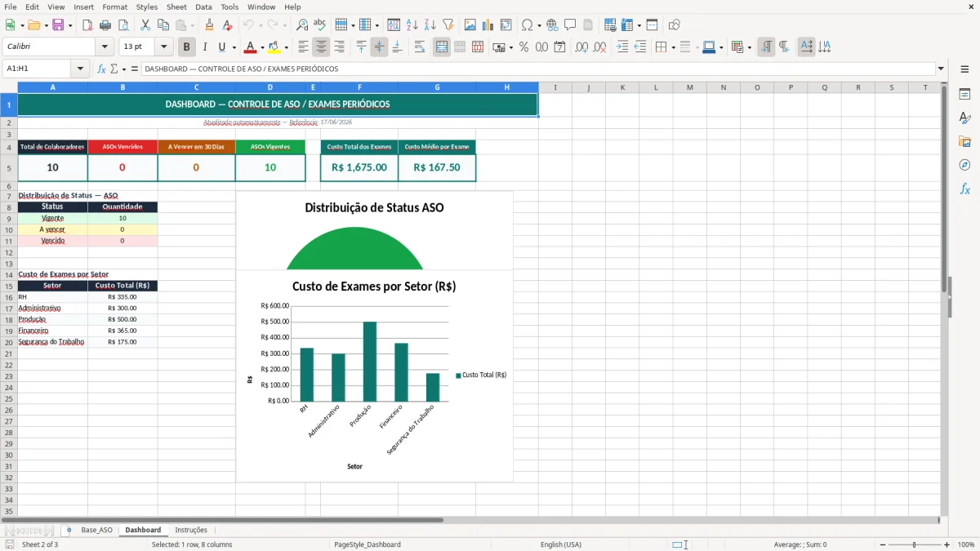
Task: Insert an image
Action: click(470, 25)
